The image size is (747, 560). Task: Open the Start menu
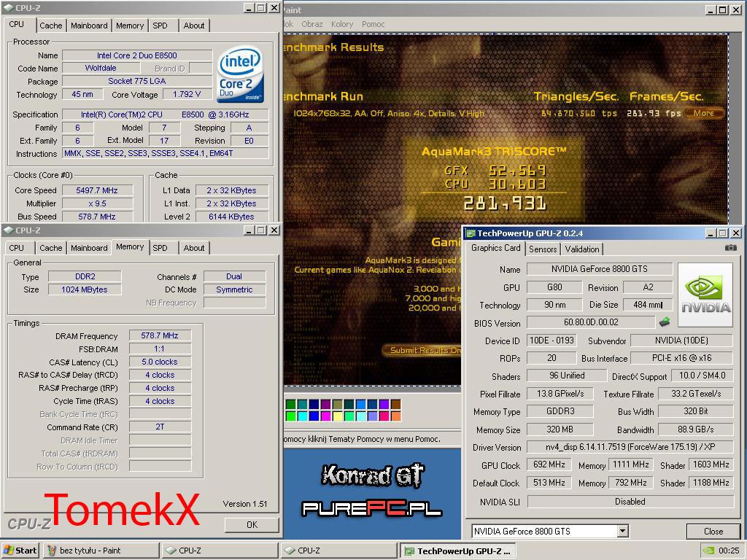click(20, 551)
